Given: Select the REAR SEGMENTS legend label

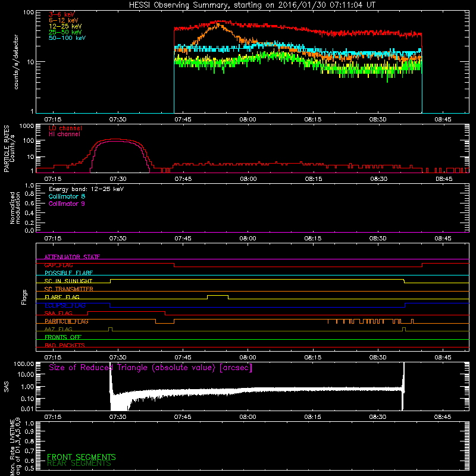Looking at the screenshot, I should click(x=79, y=464).
